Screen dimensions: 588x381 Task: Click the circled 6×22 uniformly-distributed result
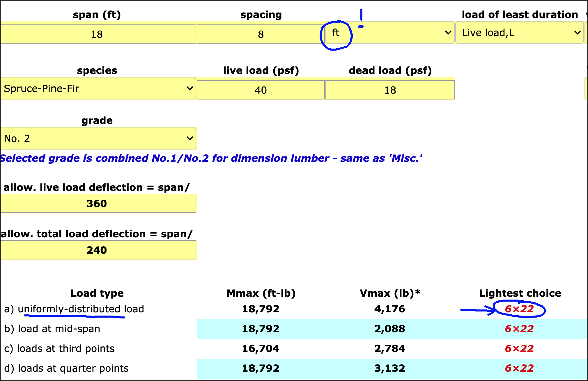click(519, 309)
